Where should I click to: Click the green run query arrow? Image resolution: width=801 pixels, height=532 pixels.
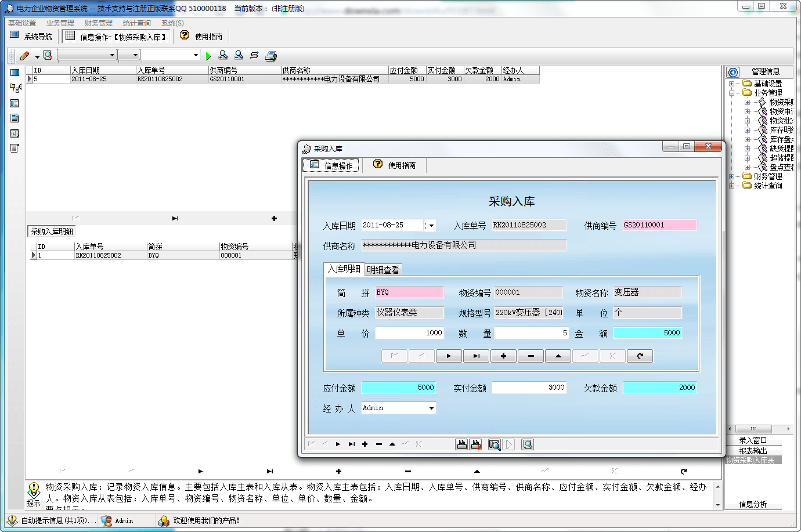(208, 56)
